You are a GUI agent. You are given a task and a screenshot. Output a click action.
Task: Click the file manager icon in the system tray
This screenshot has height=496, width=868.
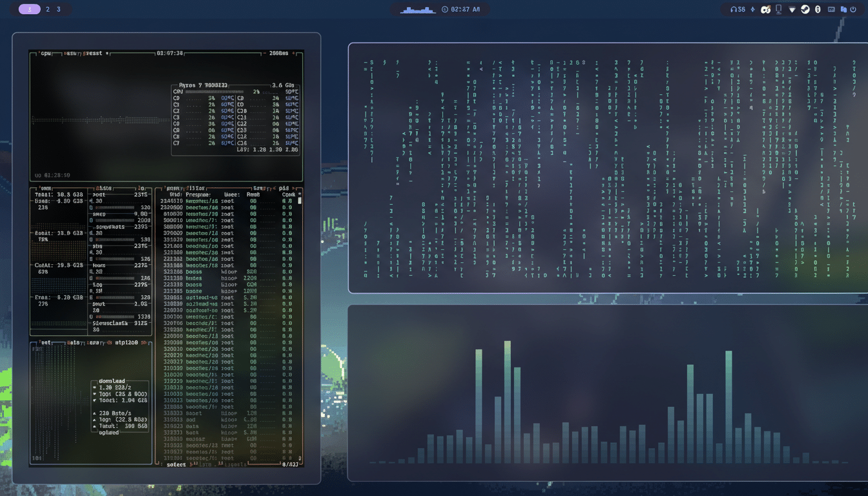click(844, 9)
